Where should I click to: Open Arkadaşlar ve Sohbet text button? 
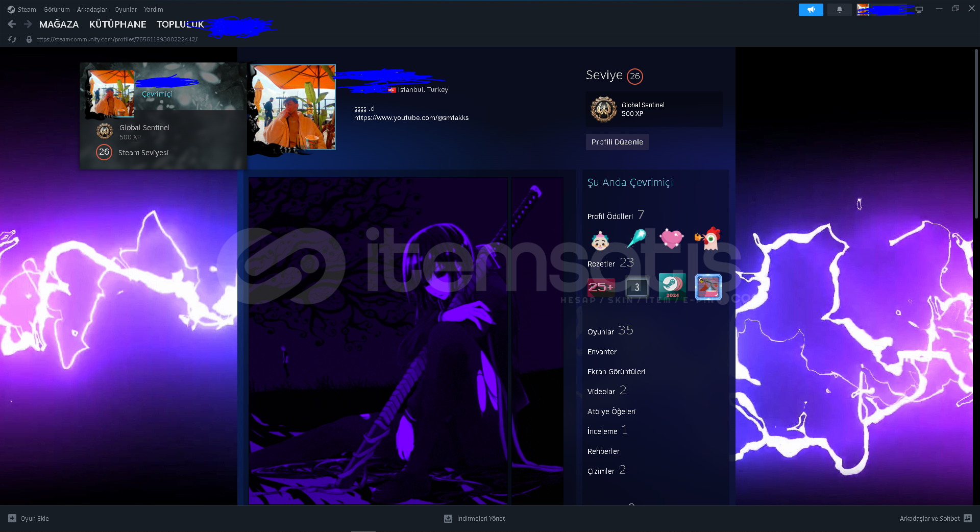(929, 518)
